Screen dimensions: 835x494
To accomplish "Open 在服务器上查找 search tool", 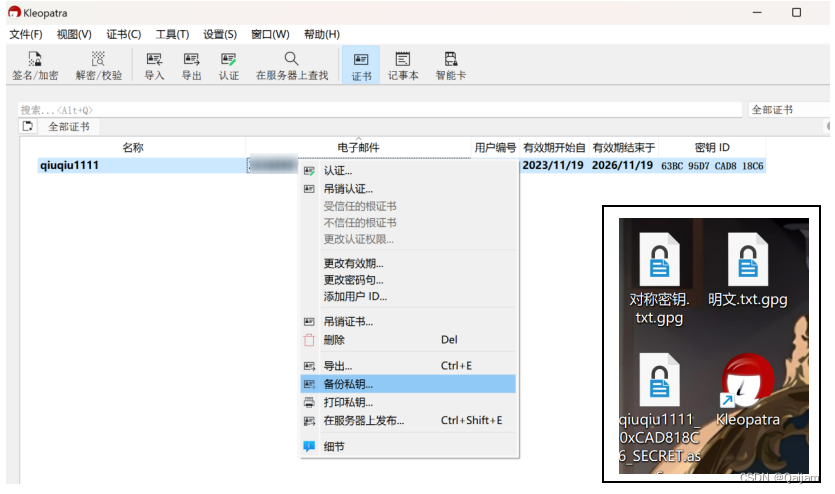I will pos(292,65).
